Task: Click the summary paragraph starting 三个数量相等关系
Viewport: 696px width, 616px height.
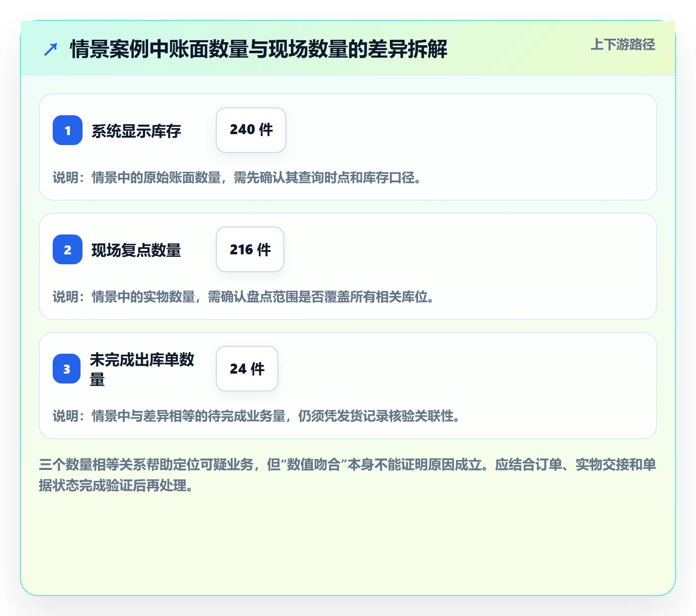Action: click(x=348, y=475)
